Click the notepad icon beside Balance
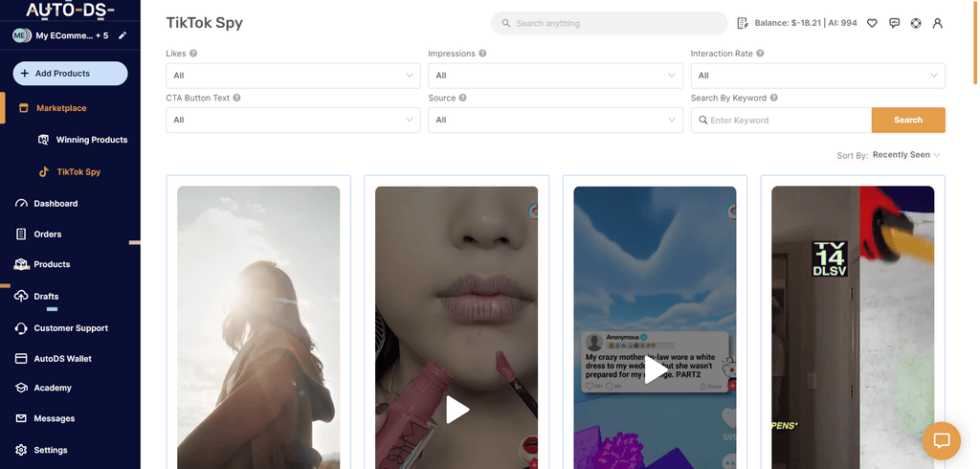The height and width of the screenshot is (469, 980). tap(743, 23)
